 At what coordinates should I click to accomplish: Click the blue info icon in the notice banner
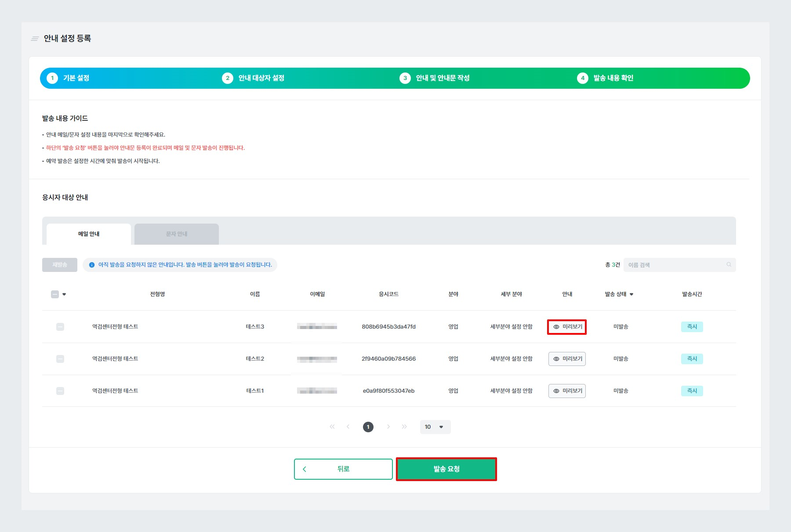[x=92, y=265]
